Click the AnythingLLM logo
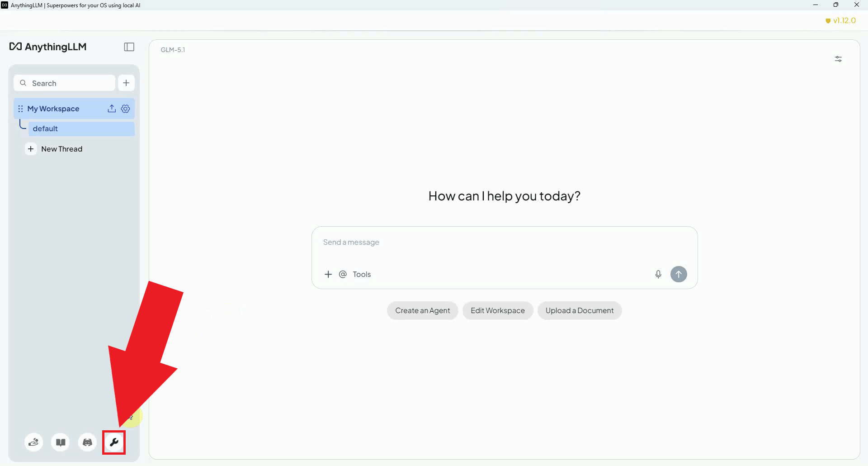 [x=48, y=47]
